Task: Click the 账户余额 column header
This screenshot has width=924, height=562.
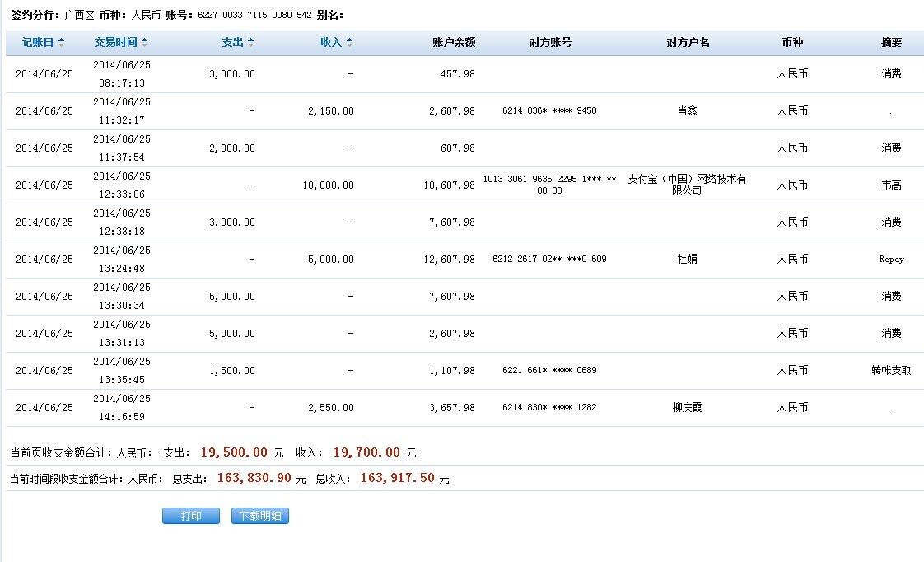Action: pos(454,42)
